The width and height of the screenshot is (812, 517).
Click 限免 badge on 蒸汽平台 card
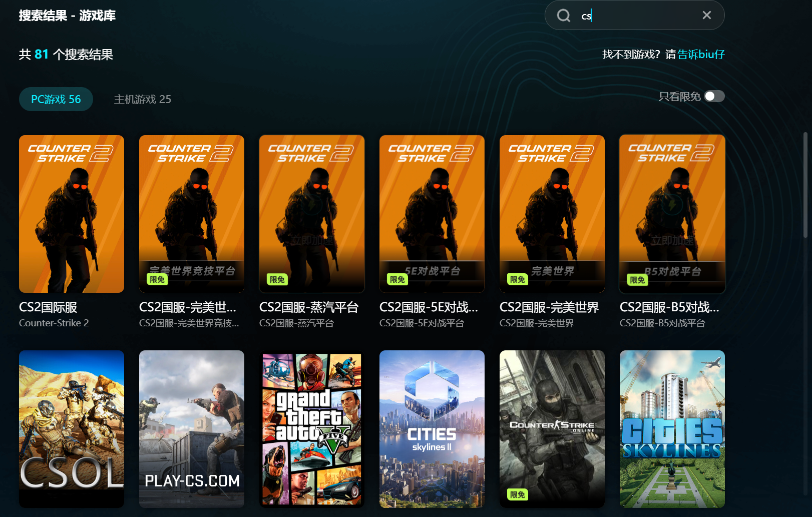(x=277, y=280)
